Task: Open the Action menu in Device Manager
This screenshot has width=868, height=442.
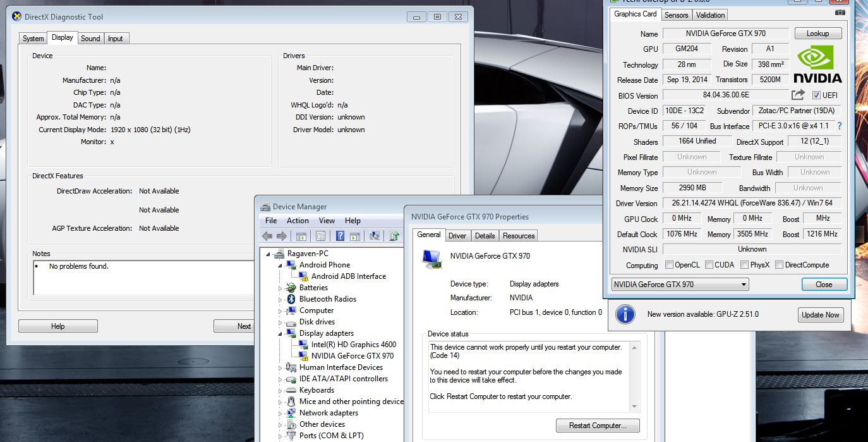Action: coord(298,221)
